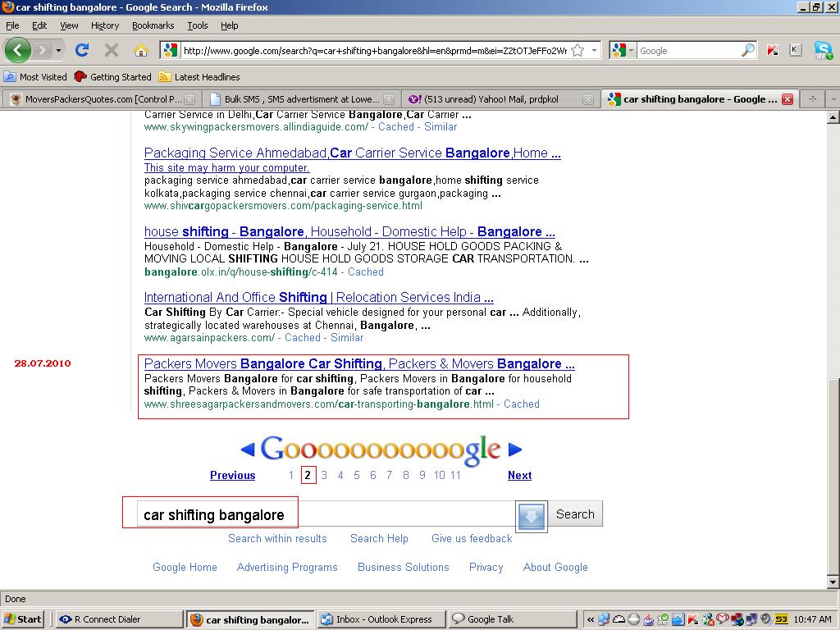Screen dimensions: 840x630
Task: Open the search engine selector dropdown
Action: point(631,50)
